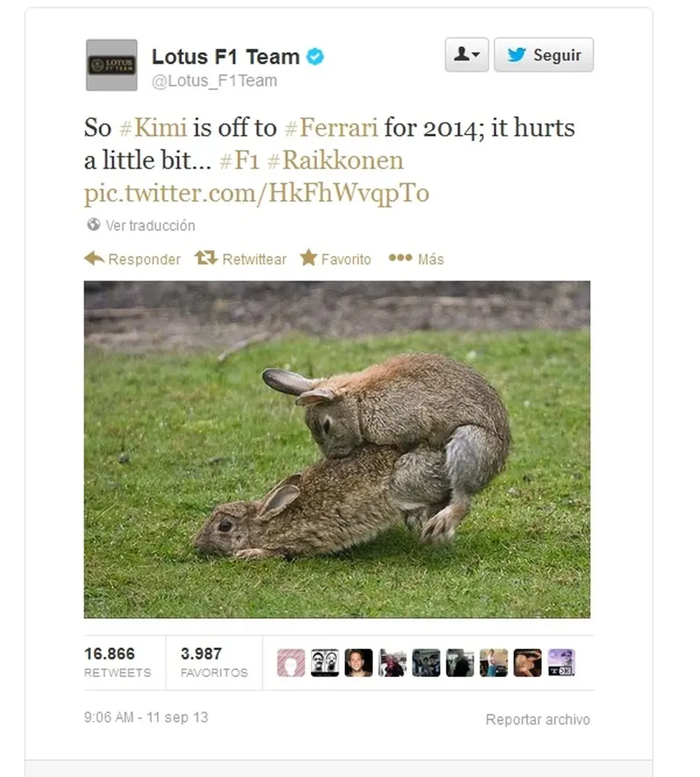This screenshot has width=700, height=777.
Task: Open the #Raikkonen hashtag link
Action: pos(335,160)
